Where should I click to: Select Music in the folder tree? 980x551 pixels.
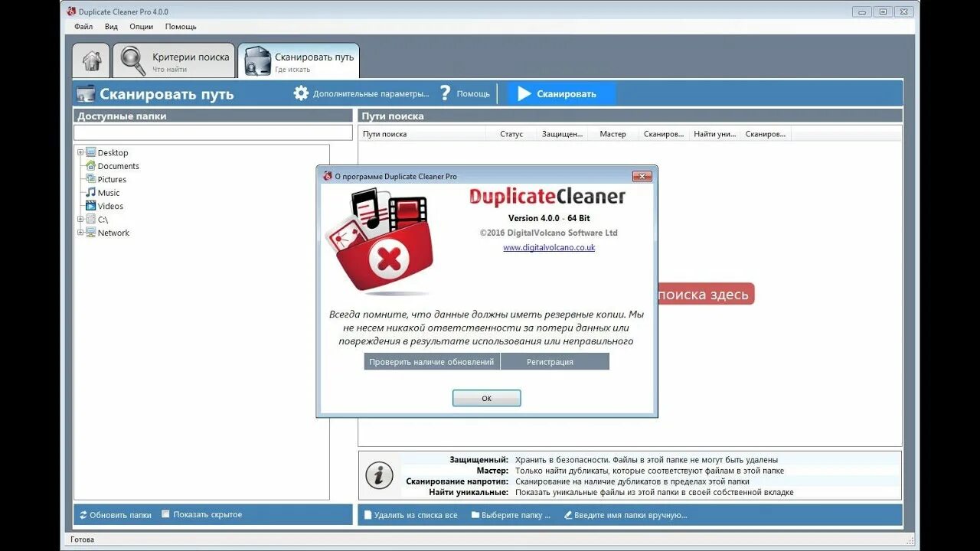coord(109,193)
